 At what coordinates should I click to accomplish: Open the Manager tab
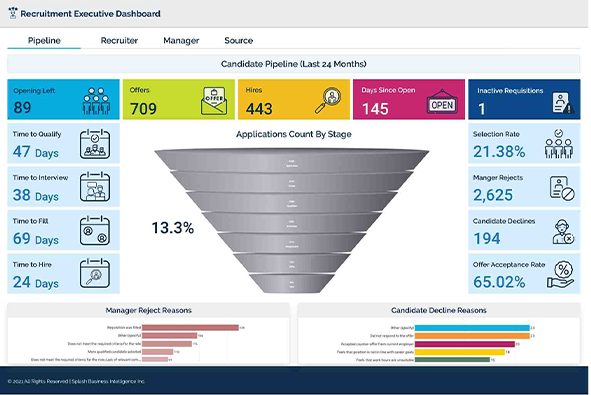181,40
